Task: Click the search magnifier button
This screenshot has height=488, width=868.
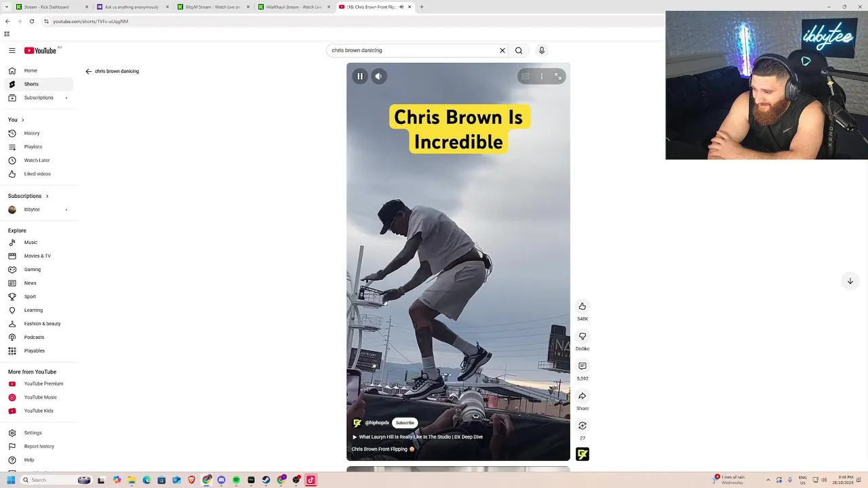Action: click(519, 50)
